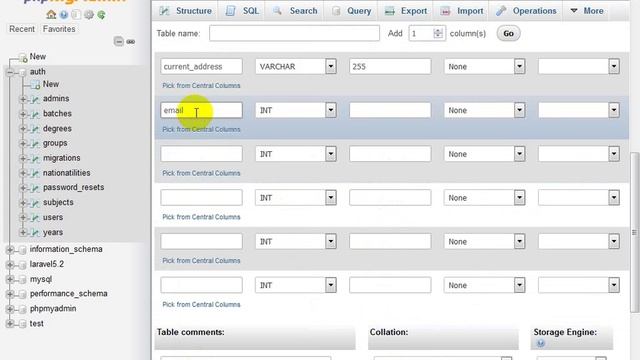The image size is (640, 360).
Task: Click the Go button to add columns
Action: click(508, 33)
